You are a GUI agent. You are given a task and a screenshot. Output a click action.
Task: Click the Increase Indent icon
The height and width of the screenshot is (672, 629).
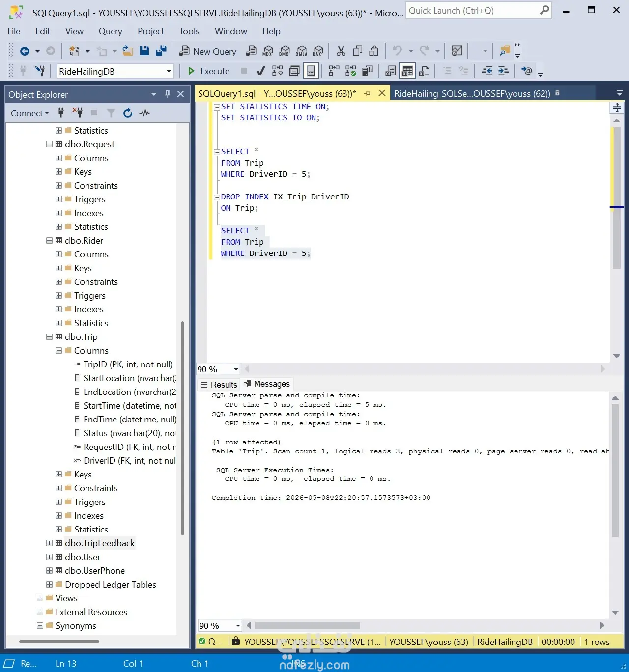pos(504,71)
